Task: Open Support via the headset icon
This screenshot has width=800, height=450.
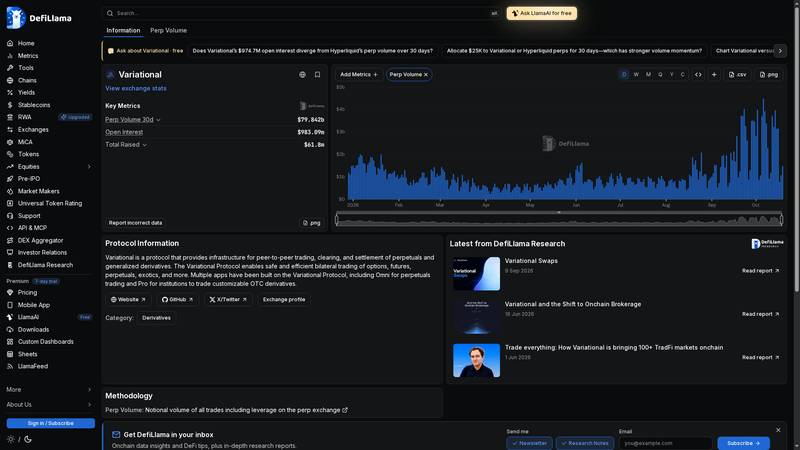Action: 10,216
